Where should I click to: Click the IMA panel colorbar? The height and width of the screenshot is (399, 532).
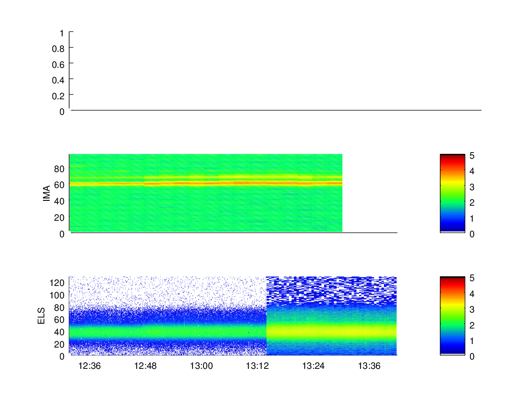tap(452, 193)
